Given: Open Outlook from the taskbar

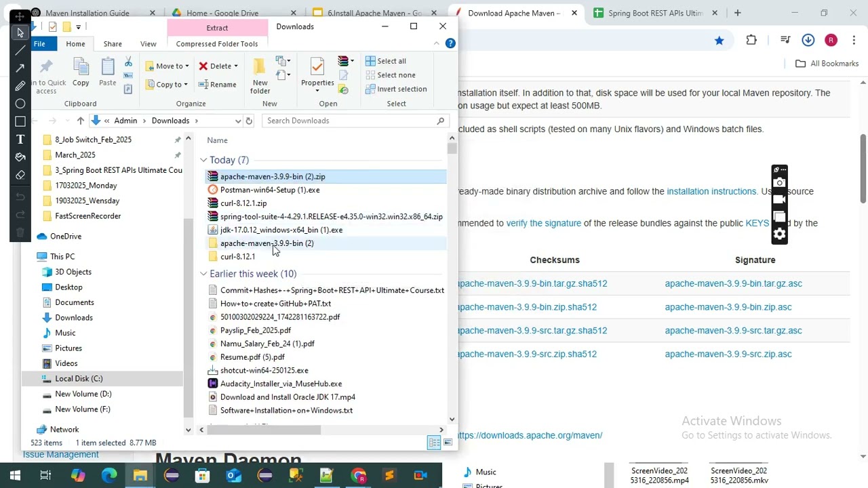Looking at the screenshot, I should 233,475.
